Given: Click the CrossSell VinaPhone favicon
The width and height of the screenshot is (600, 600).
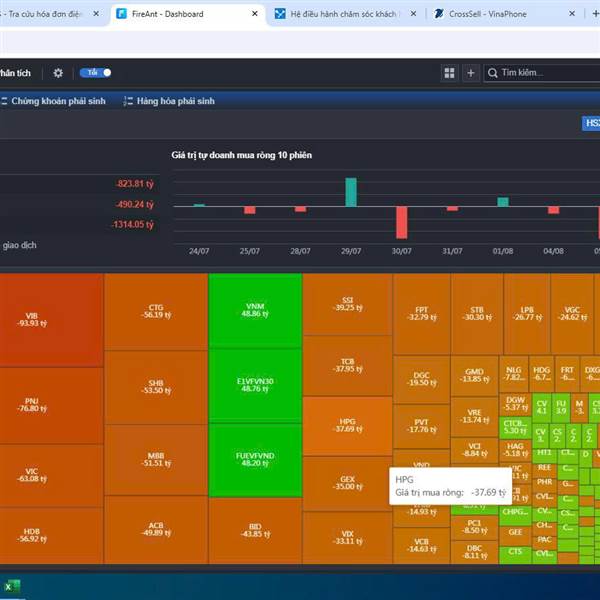Looking at the screenshot, I should pos(439,14).
